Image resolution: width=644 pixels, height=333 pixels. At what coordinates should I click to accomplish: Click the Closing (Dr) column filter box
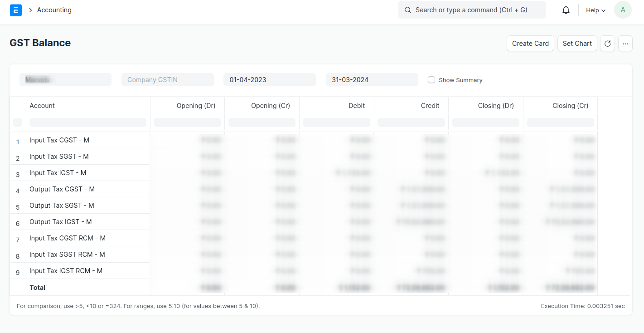point(486,122)
